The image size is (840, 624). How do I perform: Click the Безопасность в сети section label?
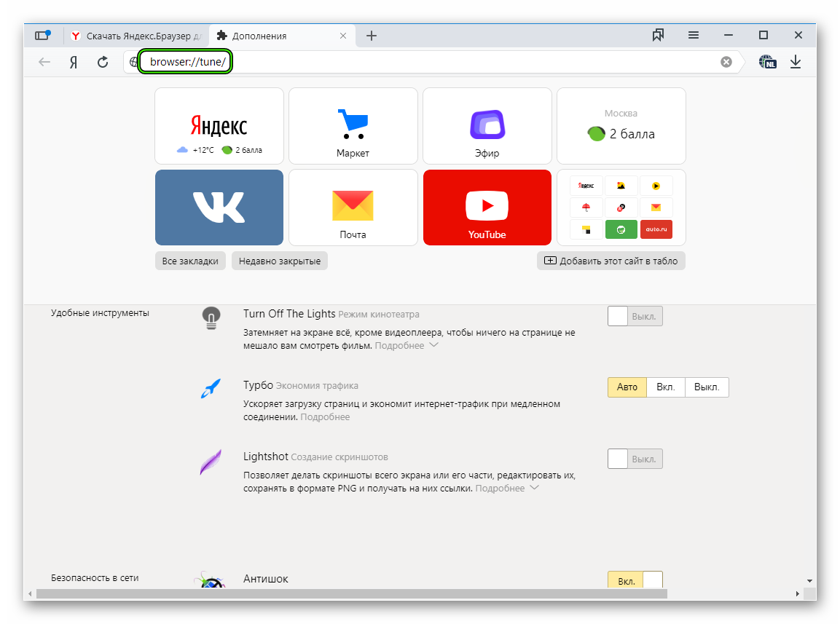tap(95, 578)
